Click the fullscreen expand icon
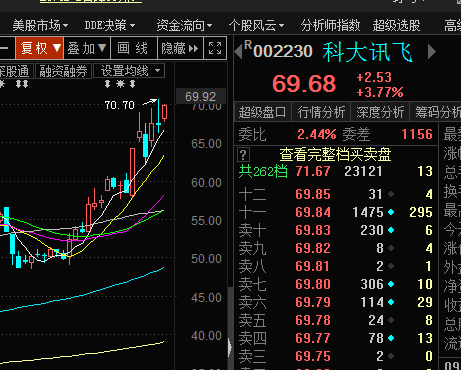The image size is (461, 370). 215,48
